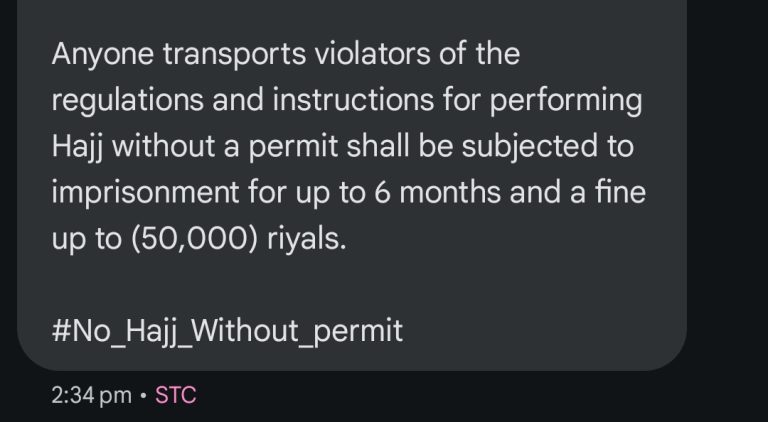
Task: Click the word "permit" in the third line
Action: coord(293,147)
